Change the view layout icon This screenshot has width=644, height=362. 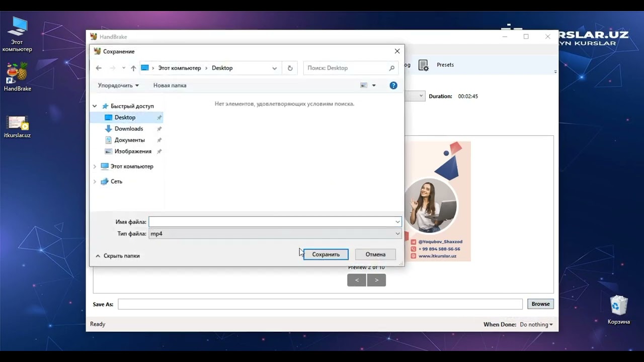[x=364, y=85]
